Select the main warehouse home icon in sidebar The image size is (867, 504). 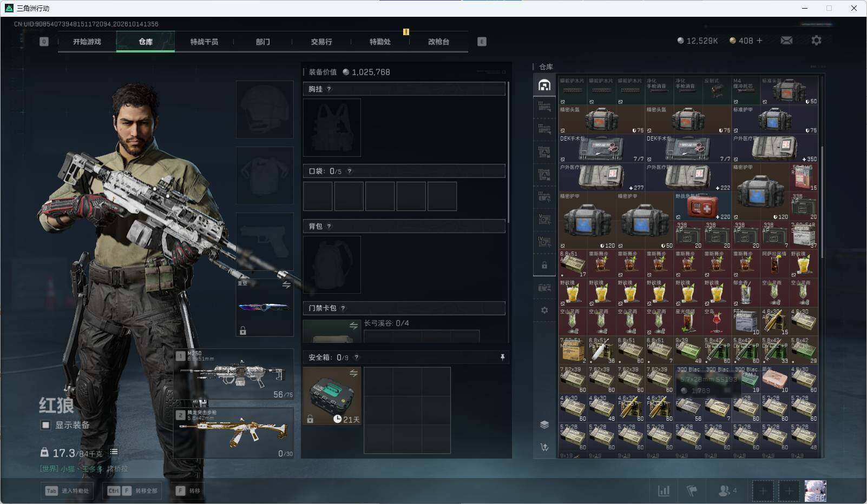[544, 85]
